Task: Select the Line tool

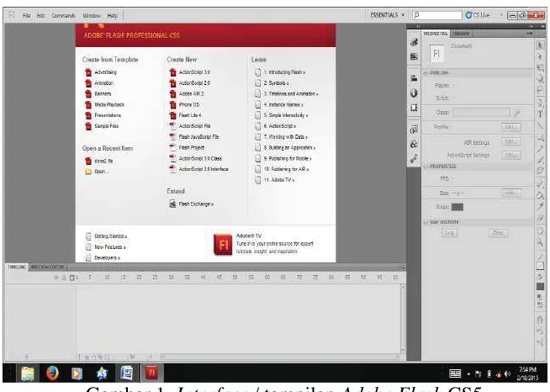Action: point(540,125)
